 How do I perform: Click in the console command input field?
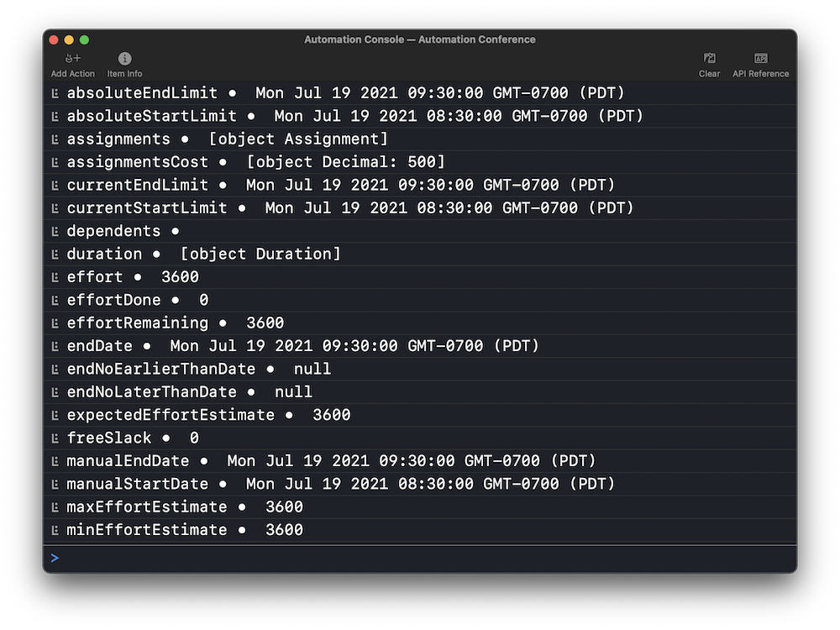420,559
